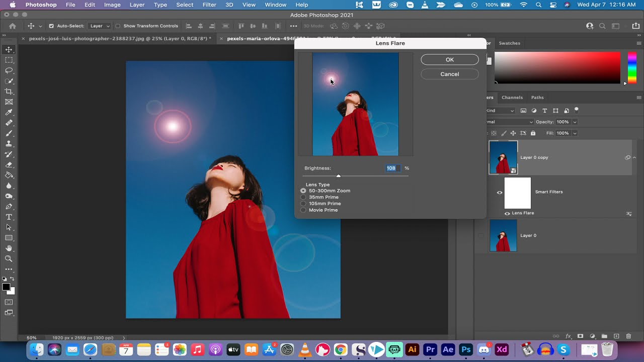Select the Rectangle shape tool
Image resolution: width=644 pixels, height=362 pixels.
[x=9, y=238]
